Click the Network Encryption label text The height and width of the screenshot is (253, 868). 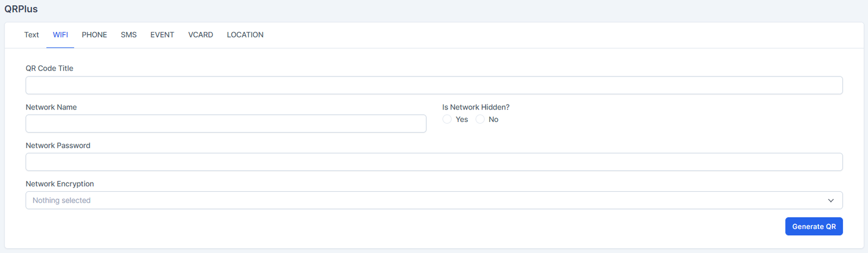pyautogui.click(x=60, y=184)
